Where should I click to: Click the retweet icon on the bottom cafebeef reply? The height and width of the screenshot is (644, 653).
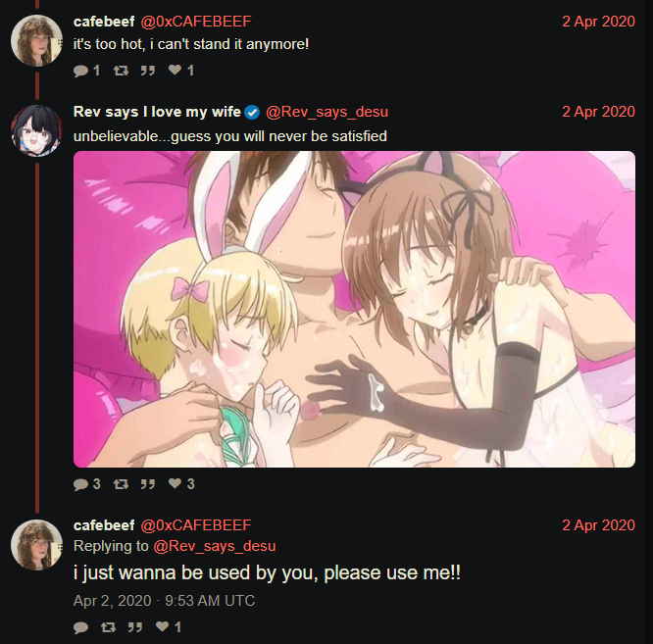[x=108, y=627]
